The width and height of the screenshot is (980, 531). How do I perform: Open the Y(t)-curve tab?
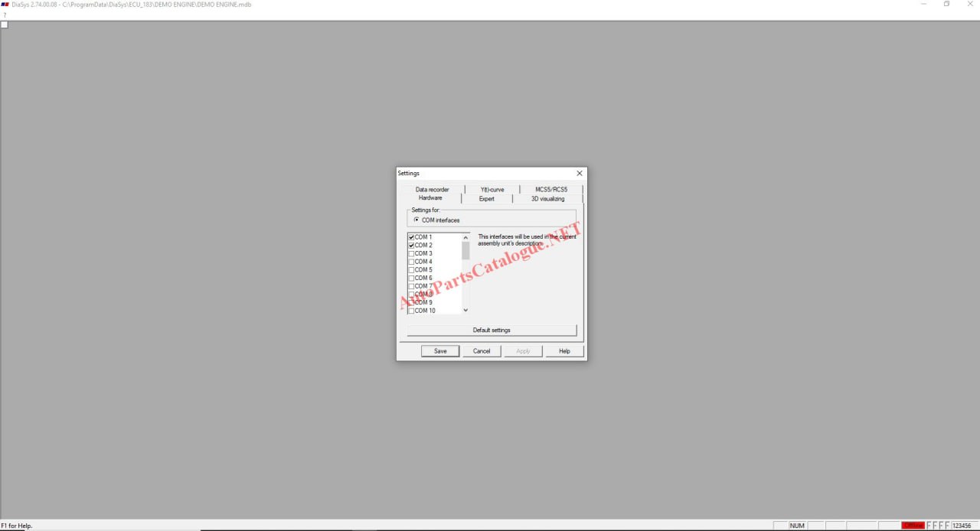[x=492, y=190]
